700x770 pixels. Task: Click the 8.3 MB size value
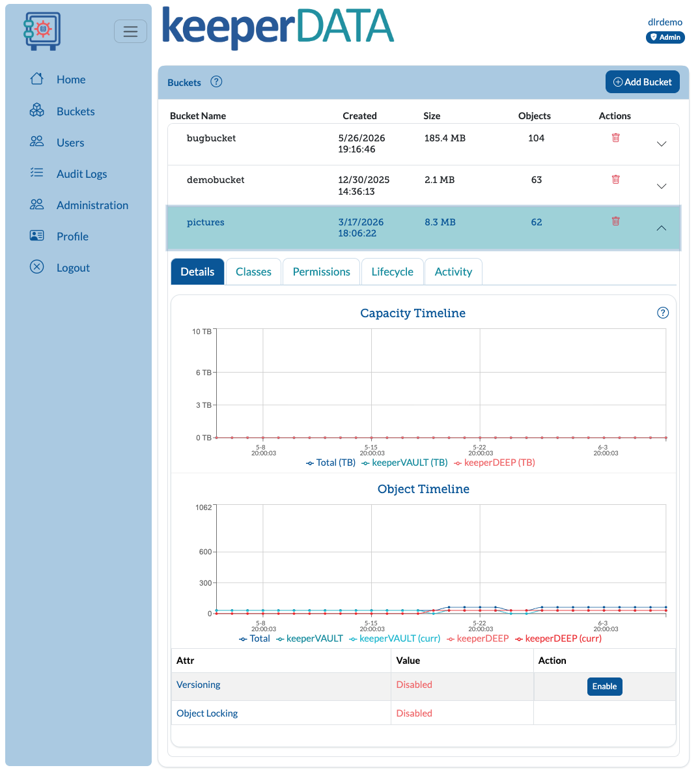(440, 222)
